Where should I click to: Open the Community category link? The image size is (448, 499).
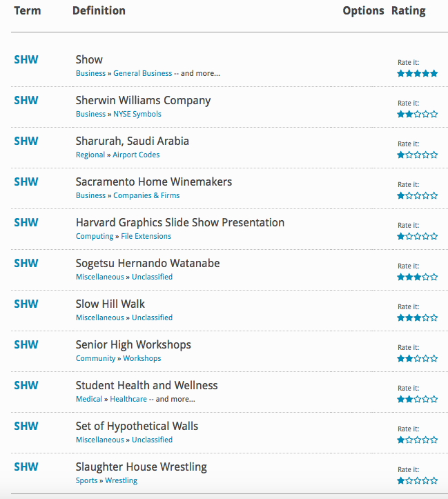96,359
